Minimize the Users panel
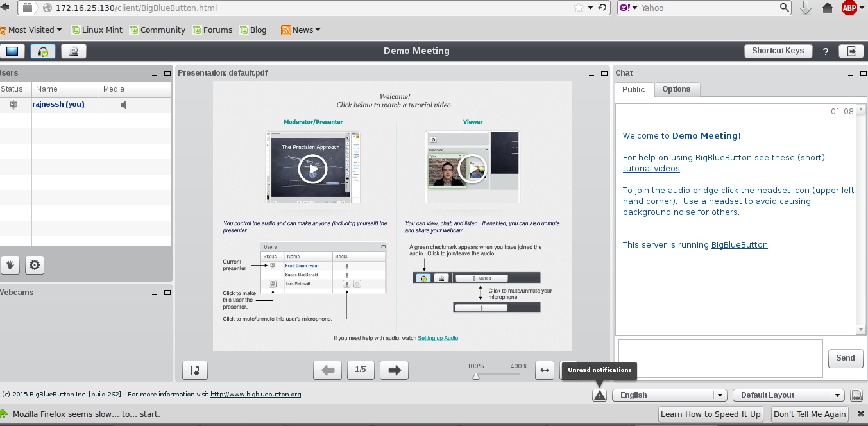The width and height of the screenshot is (868, 426). [155, 74]
